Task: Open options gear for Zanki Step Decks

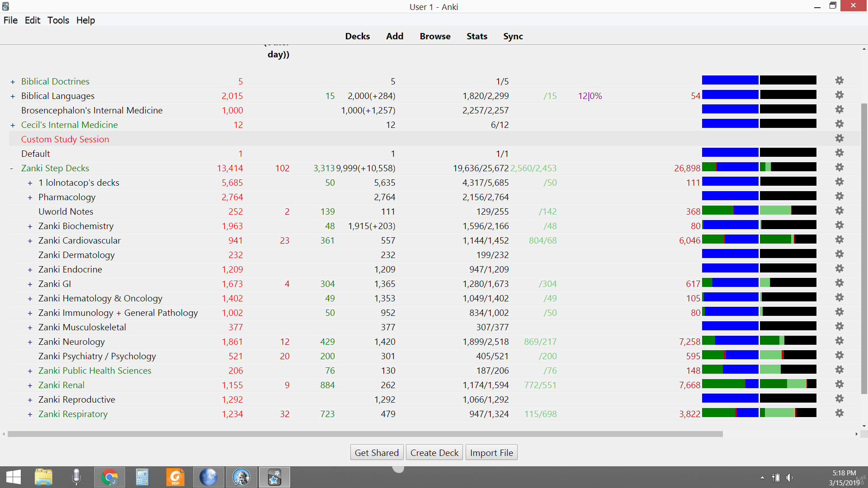Action: (x=840, y=168)
